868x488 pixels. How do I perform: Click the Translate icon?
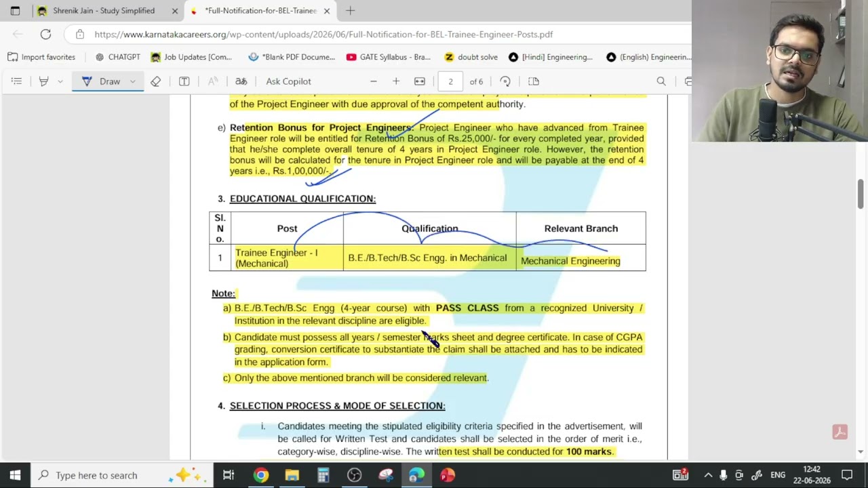(241, 81)
